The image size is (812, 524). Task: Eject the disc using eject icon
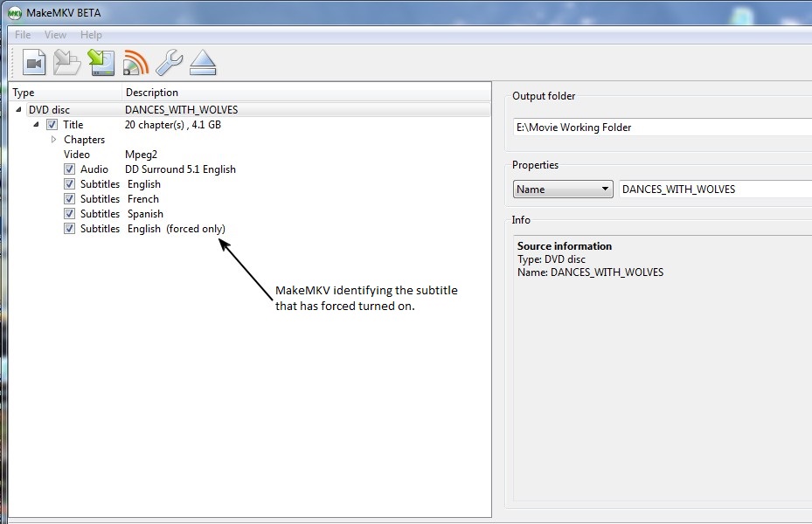(x=203, y=63)
